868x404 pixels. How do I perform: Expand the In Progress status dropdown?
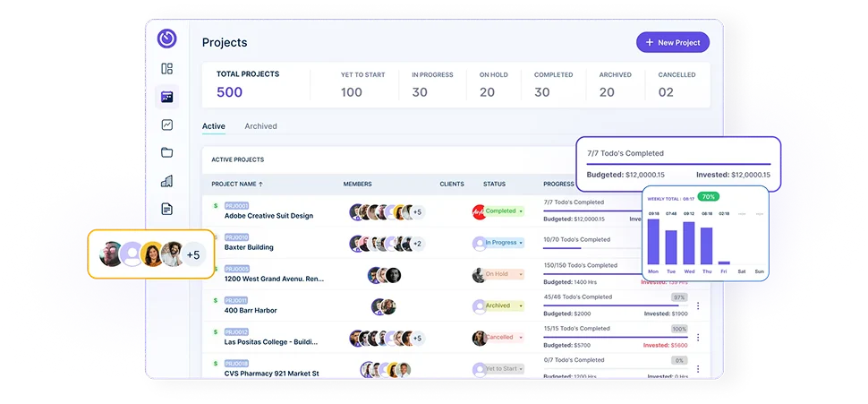[x=520, y=243]
